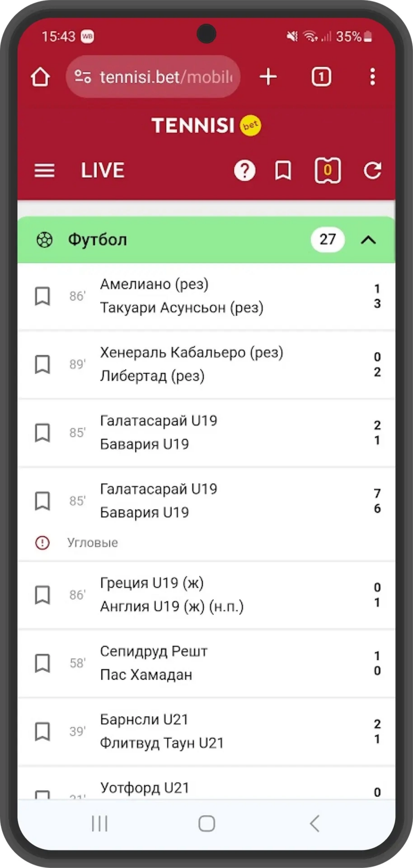The width and height of the screenshot is (413, 868).
Task: Select the LIVE section title
Action: click(x=103, y=170)
